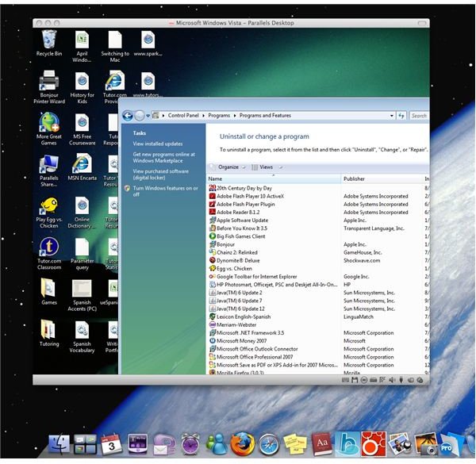The image size is (476, 464).
Task: Select the Parameter query file icon
Action: [82, 254]
